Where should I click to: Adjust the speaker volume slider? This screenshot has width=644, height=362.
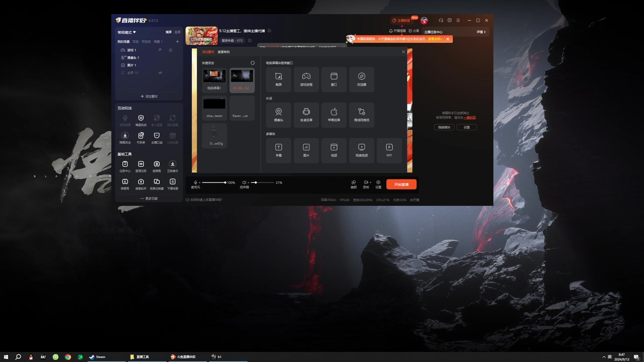point(262,183)
